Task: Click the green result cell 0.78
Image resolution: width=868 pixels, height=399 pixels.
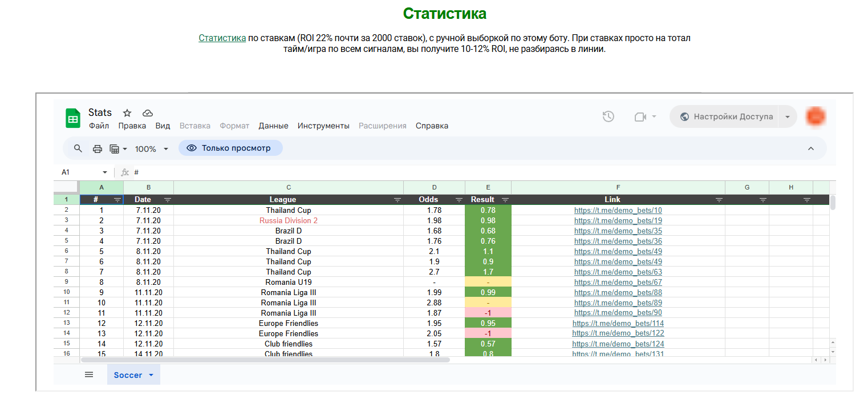Action: coord(488,210)
